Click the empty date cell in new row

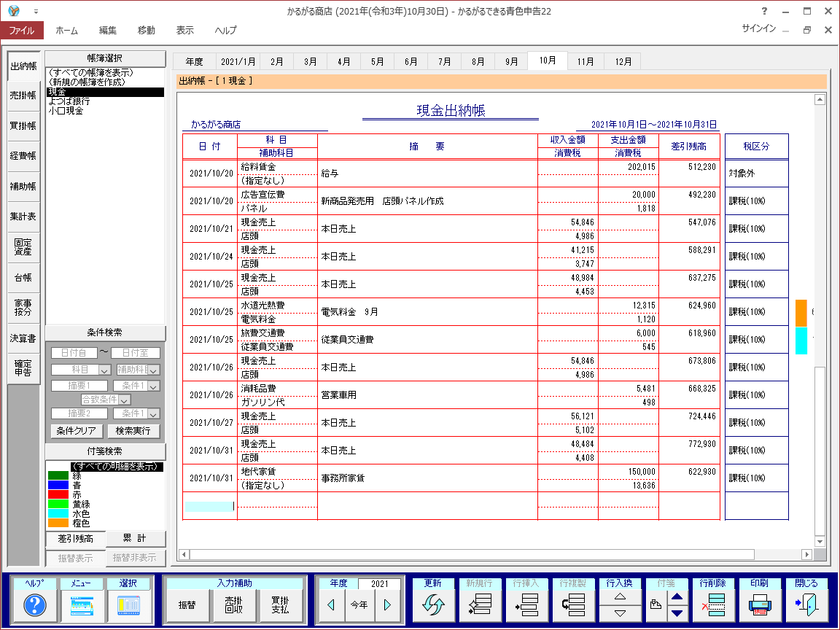coord(209,506)
